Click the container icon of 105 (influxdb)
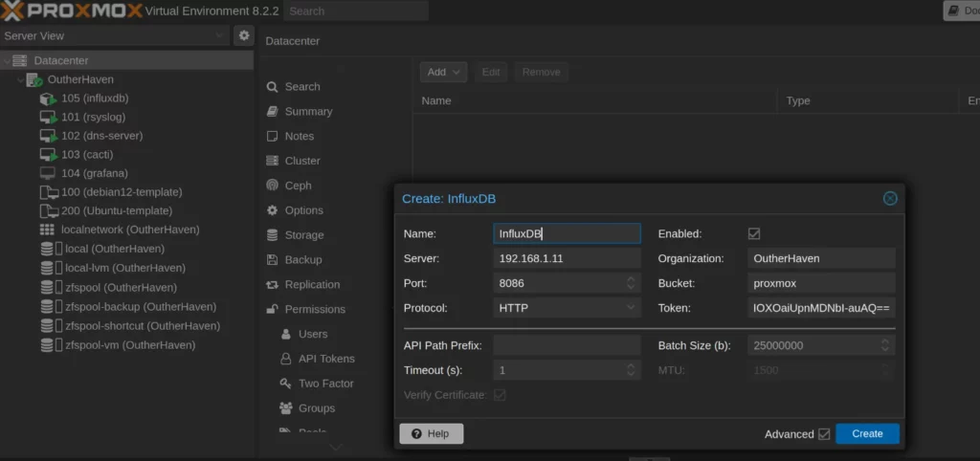This screenshot has height=461, width=980. click(48, 99)
